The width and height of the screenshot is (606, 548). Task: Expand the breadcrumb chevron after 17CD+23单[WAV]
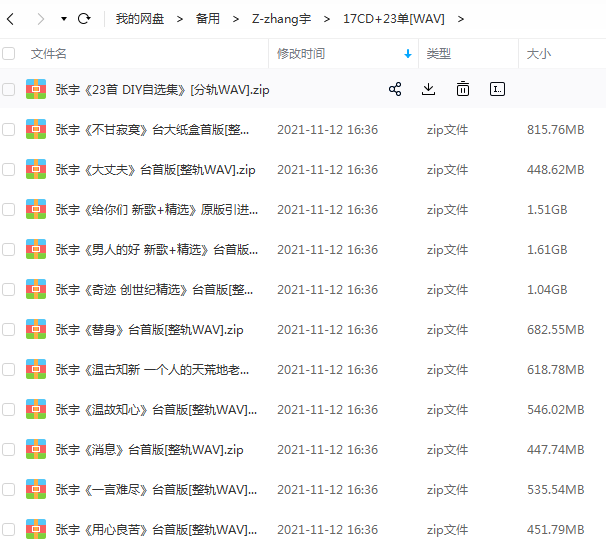(460, 19)
